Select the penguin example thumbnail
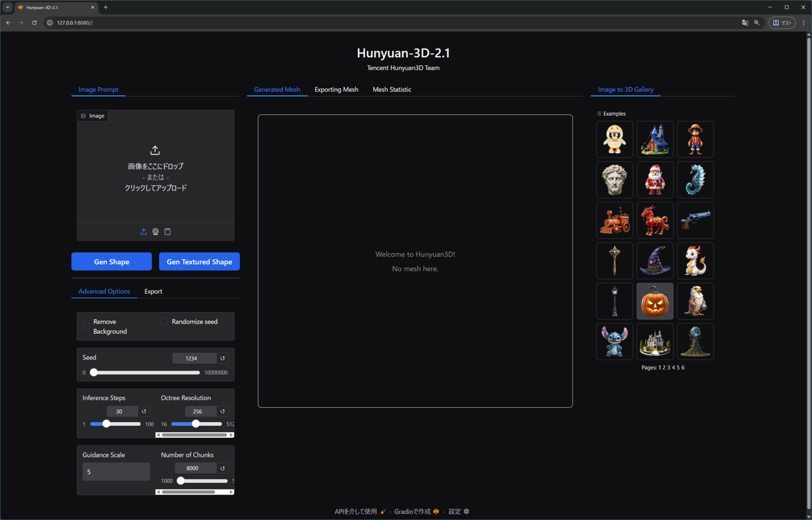 pos(615,139)
